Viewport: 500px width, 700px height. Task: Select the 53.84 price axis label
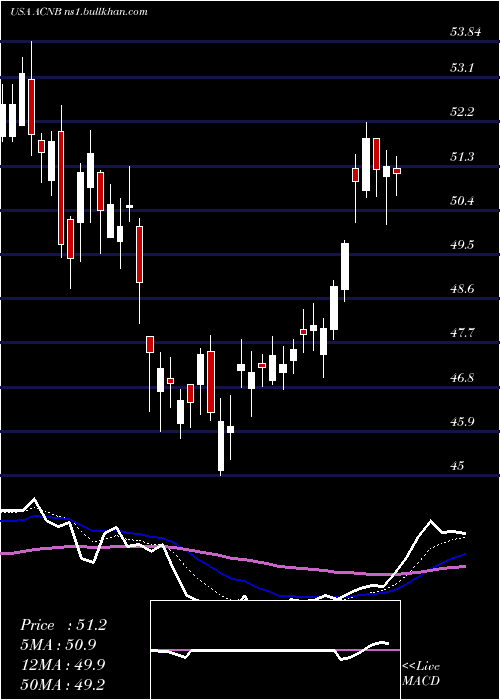[466, 32]
